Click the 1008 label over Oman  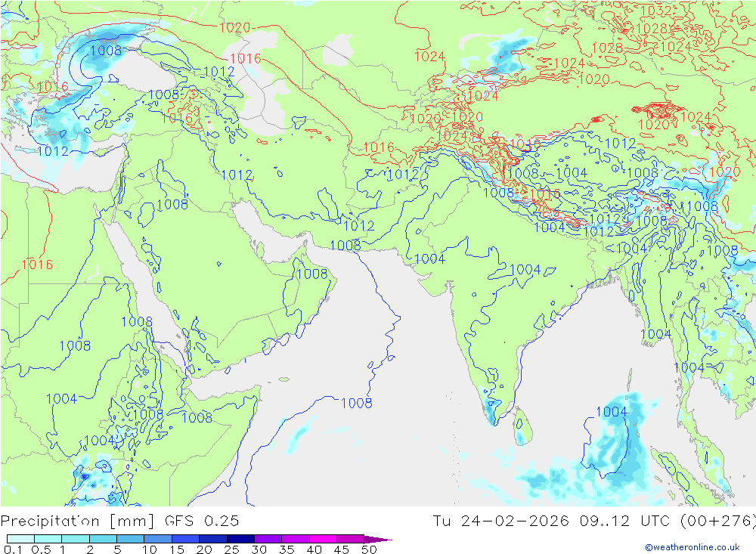[x=312, y=274]
